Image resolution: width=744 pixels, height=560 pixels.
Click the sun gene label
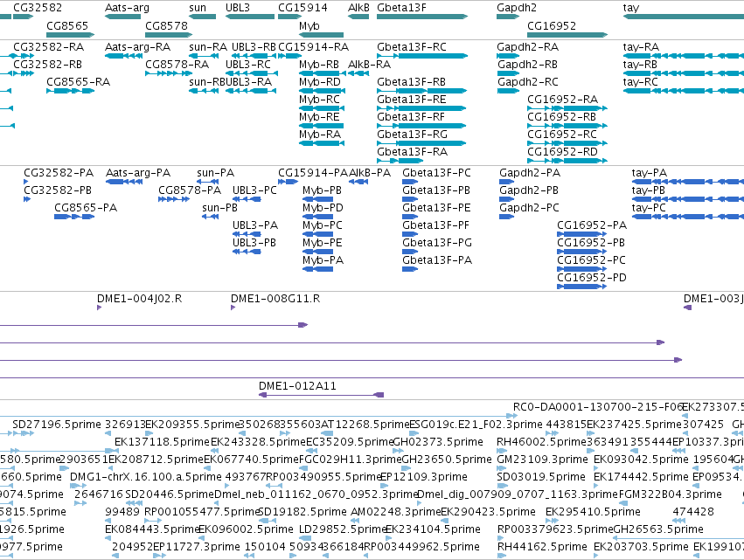click(x=198, y=8)
